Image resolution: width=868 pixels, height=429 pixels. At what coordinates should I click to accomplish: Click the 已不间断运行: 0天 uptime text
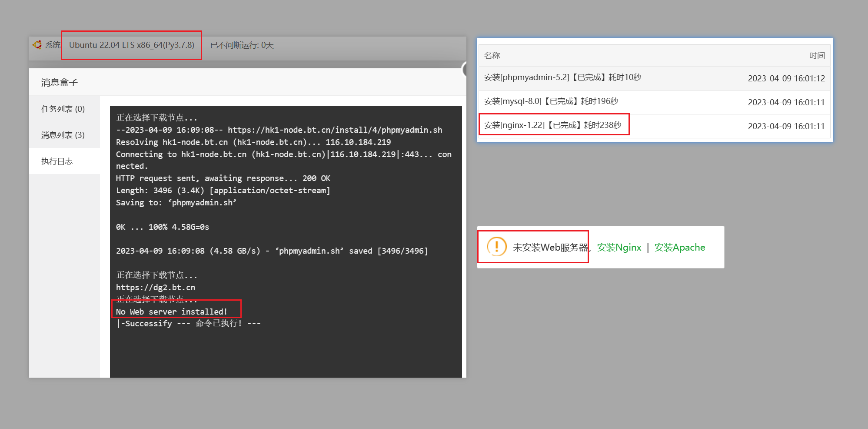(x=242, y=45)
